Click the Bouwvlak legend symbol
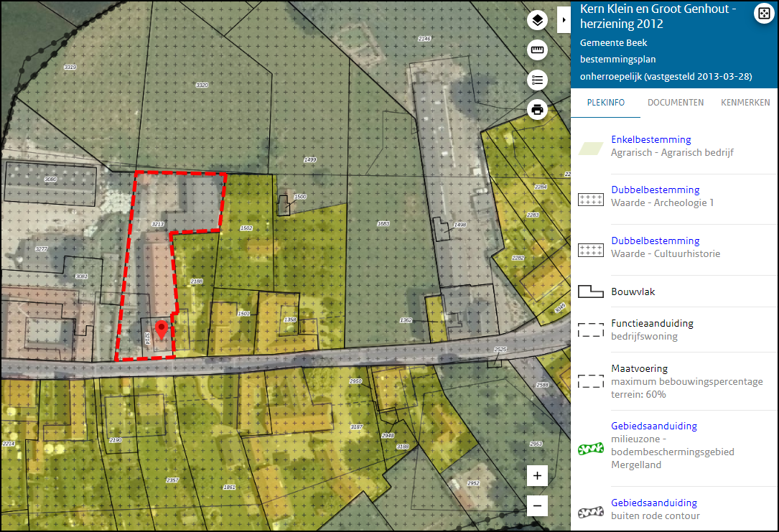The image size is (779, 532). (590, 291)
